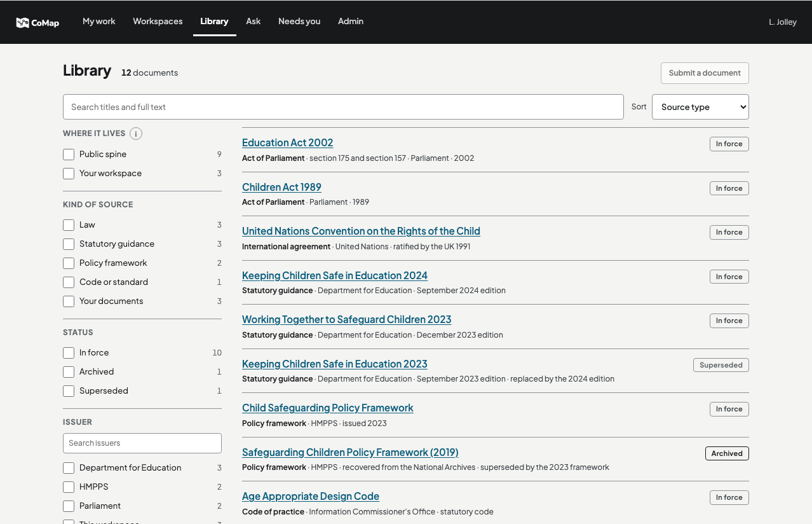The width and height of the screenshot is (812, 524).
Task: Tick the Public spine checkbox
Action: point(69,155)
